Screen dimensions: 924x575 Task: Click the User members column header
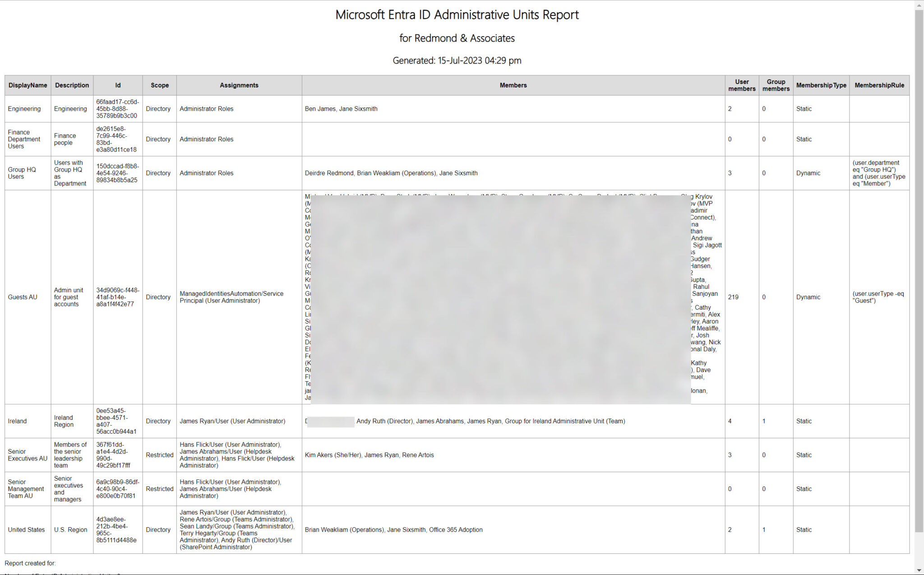(742, 85)
